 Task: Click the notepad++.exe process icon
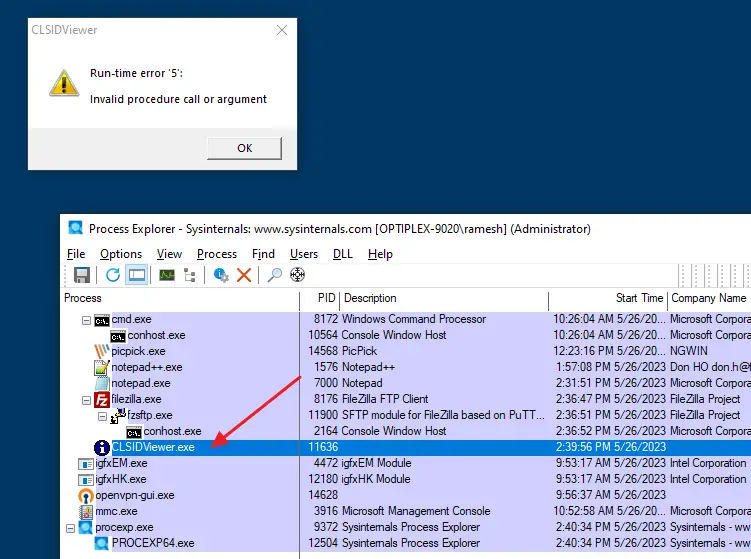[102, 367]
